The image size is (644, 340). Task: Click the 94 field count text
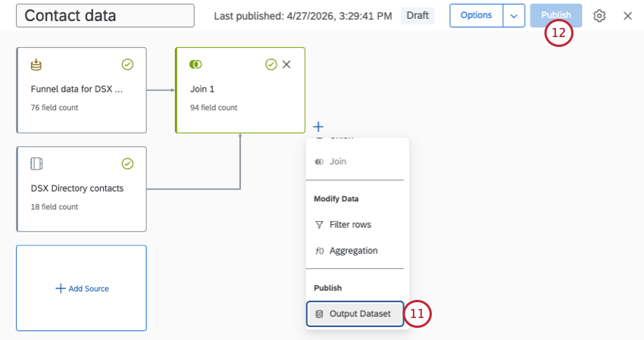coord(214,108)
